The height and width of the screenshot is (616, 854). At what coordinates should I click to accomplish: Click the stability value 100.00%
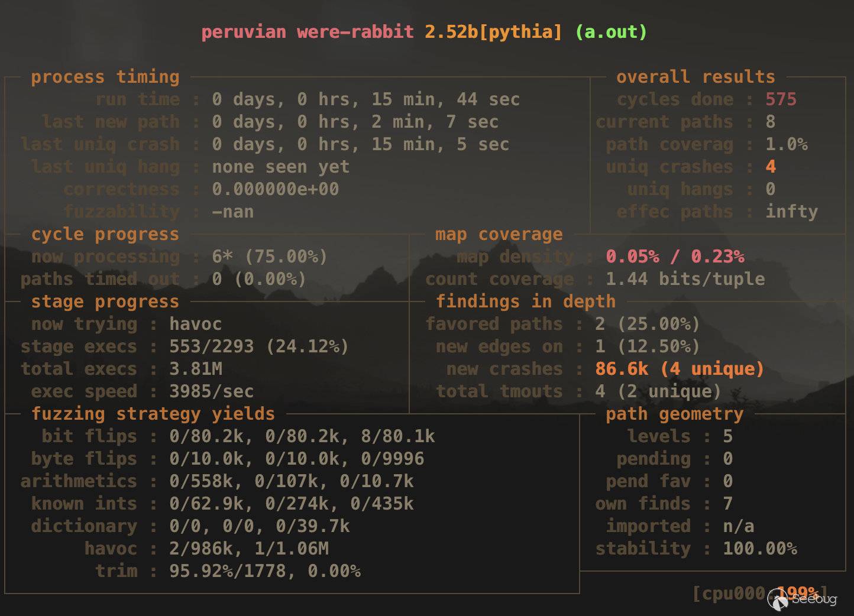tap(759, 549)
